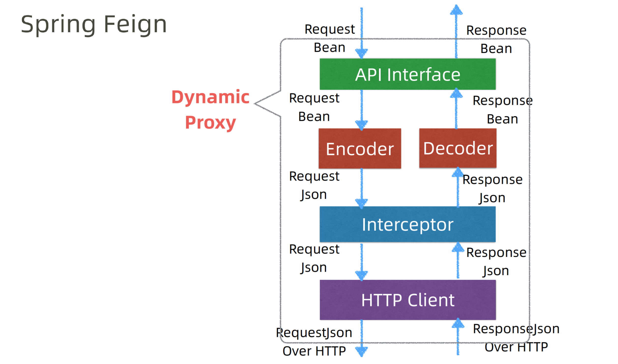Viewport: 618px width, 364px height.
Task: Click Request Json label below Encoder
Action: (314, 185)
